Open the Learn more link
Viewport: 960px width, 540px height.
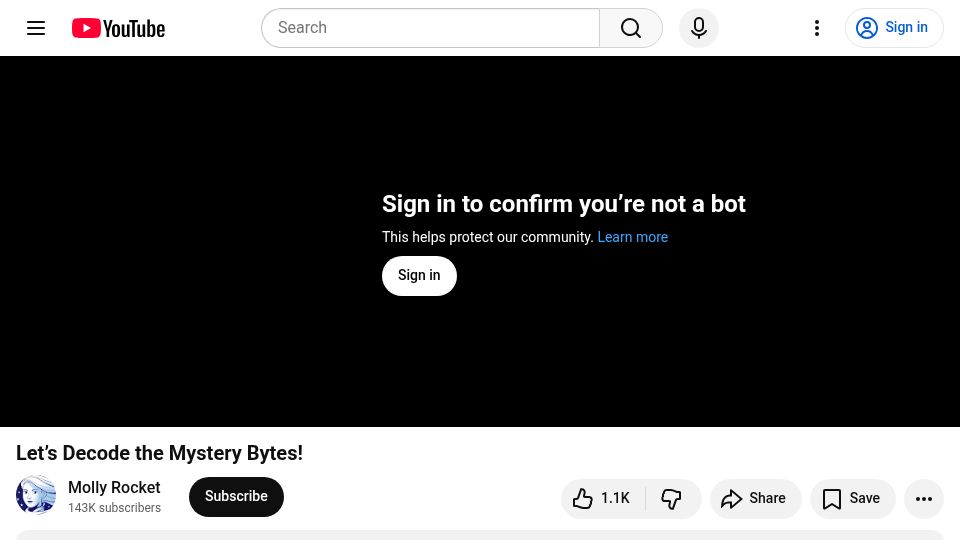tap(632, 237)
